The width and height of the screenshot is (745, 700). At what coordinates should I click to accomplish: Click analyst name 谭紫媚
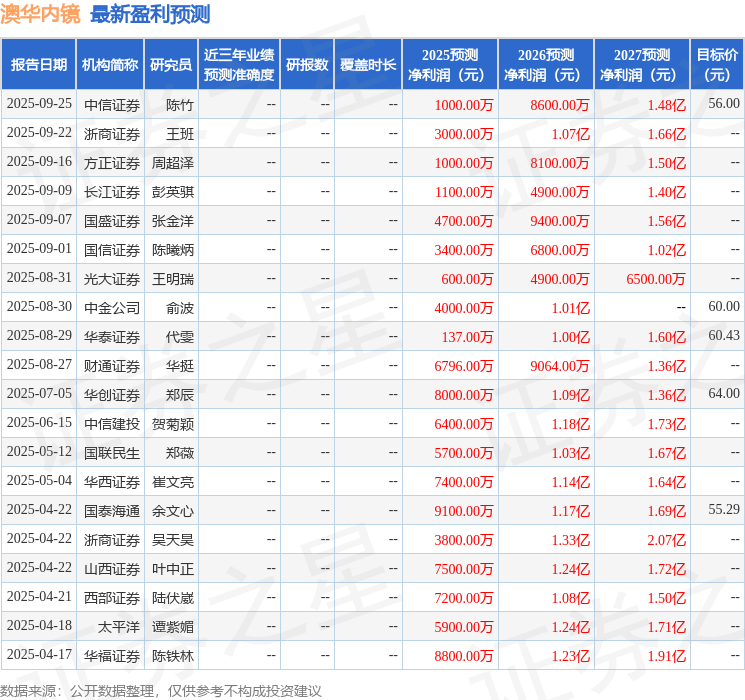point(172,627)
